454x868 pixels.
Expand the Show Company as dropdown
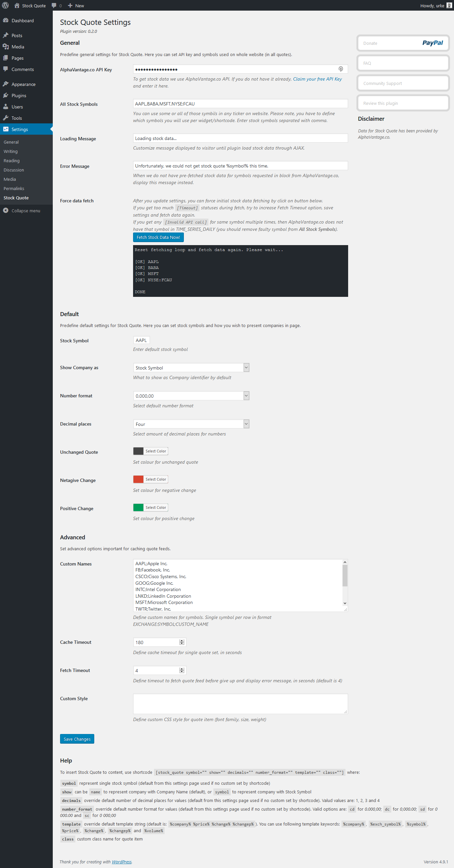[191, 367]
